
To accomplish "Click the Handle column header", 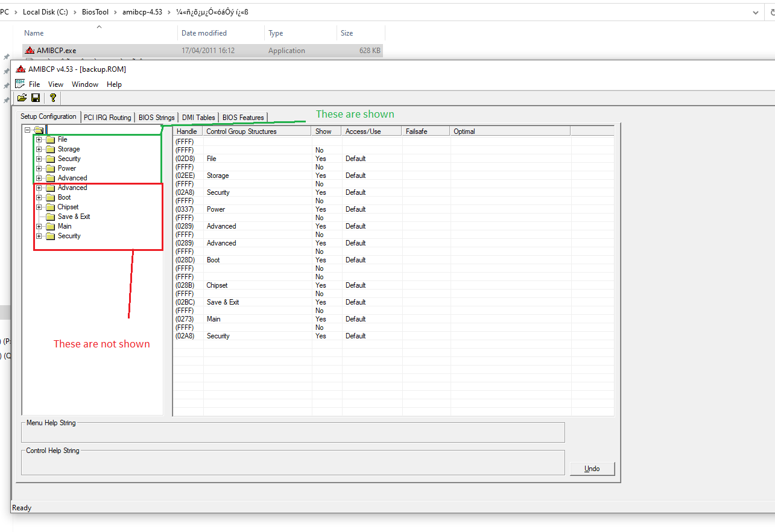I will click(x=188, y=131).
